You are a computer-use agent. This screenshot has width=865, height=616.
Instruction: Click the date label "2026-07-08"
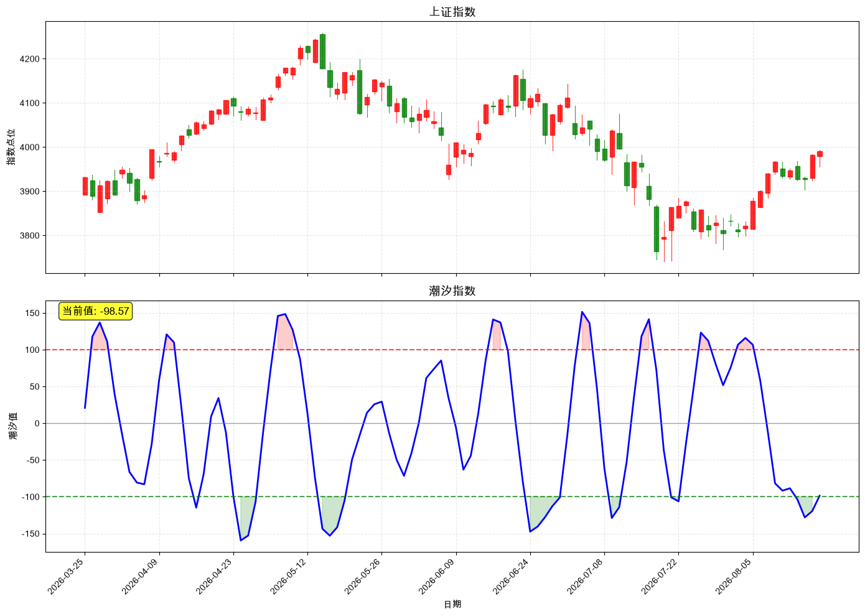(587, 576)
